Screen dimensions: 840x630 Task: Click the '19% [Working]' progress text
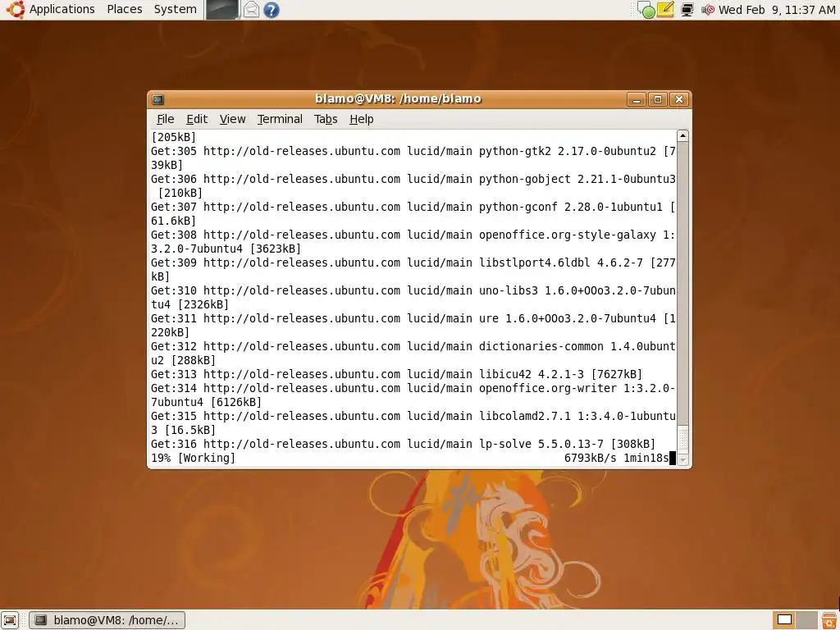[193, 458]
